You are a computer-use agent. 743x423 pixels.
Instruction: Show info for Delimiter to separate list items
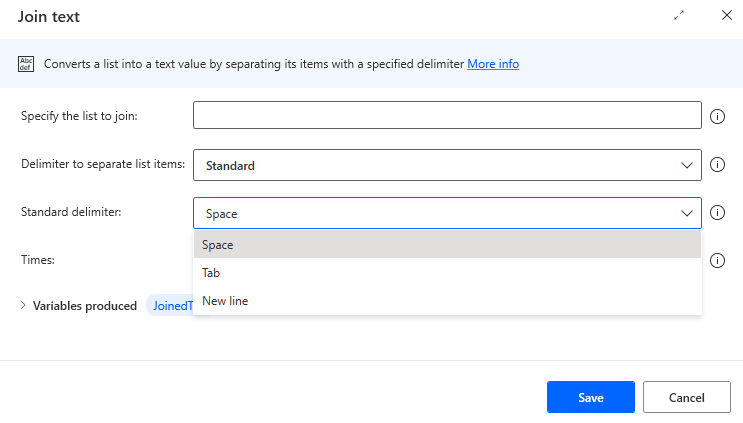717,164
